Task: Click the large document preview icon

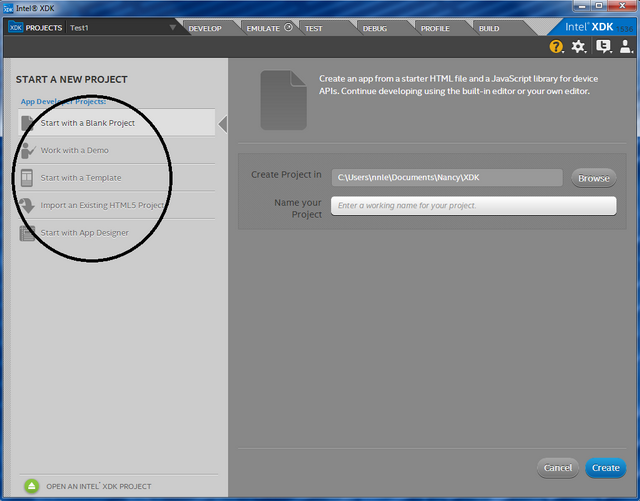Action: [283, 100]
